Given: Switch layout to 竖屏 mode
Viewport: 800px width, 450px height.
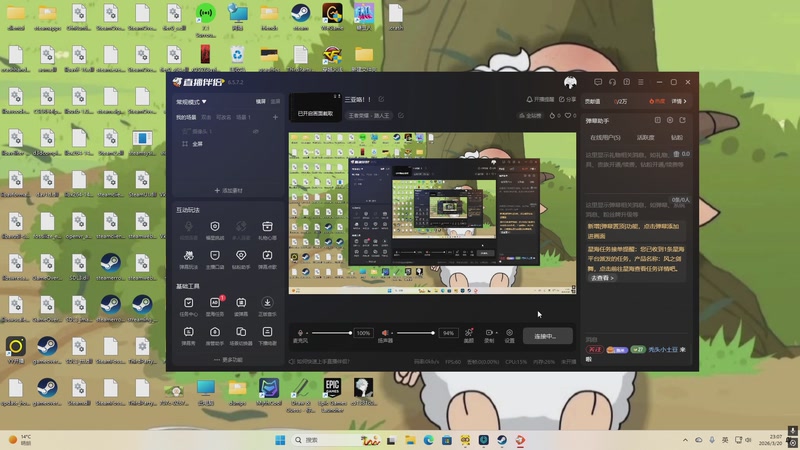Looking at the screenshot, I should coord(275,102).
